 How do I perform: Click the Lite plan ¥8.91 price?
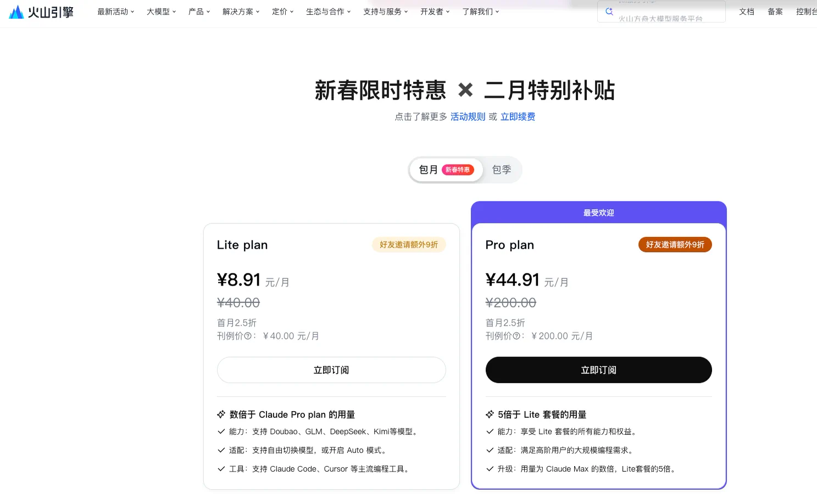[x=238, y=280]
